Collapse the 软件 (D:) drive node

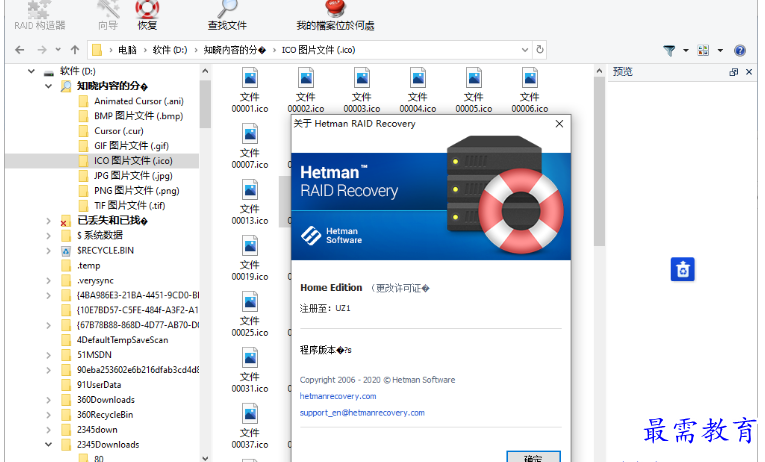click(31, 71)
